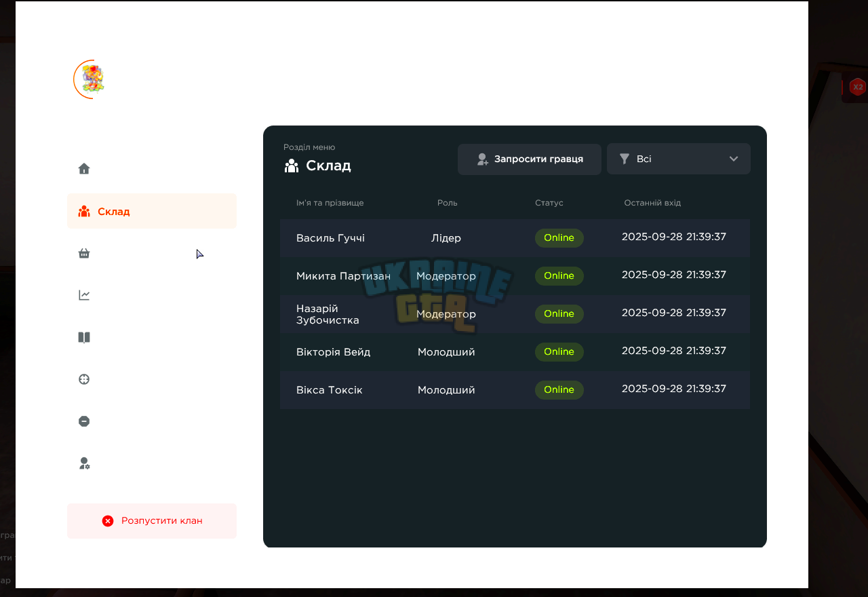This screenshot has width=868, height=597.
Task: Click Модератор role for Микита Партизан
Action: tap(446, 276)
